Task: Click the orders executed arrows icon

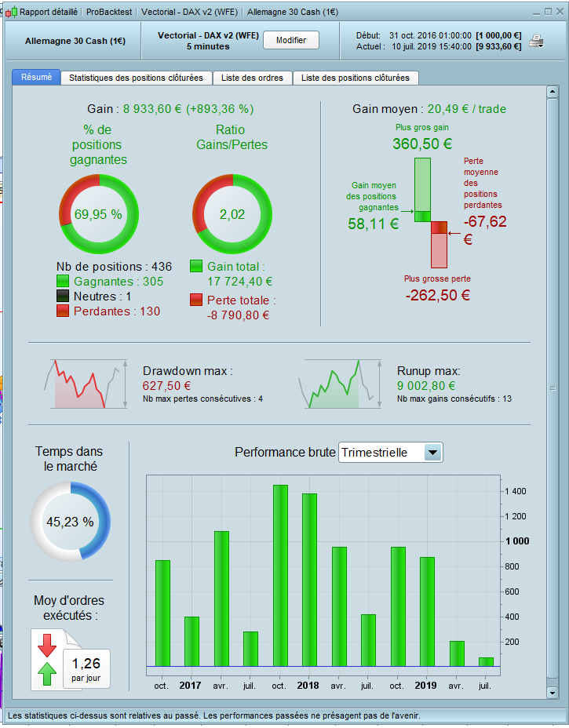Action: 47,659
